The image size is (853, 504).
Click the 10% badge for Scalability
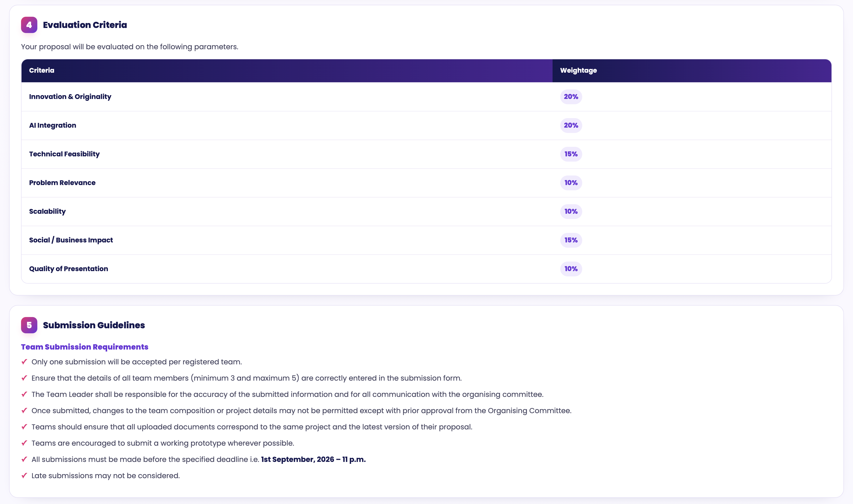coord(571,211)
